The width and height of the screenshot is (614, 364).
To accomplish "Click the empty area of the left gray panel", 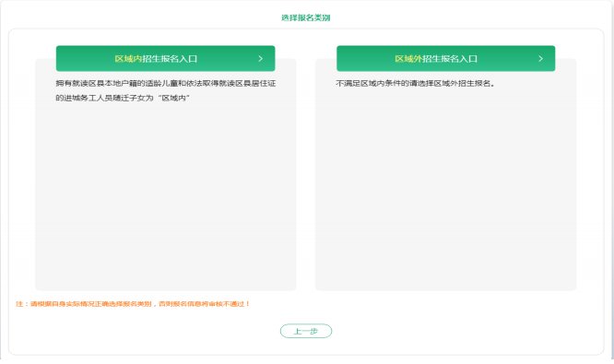I will (165, 195).
